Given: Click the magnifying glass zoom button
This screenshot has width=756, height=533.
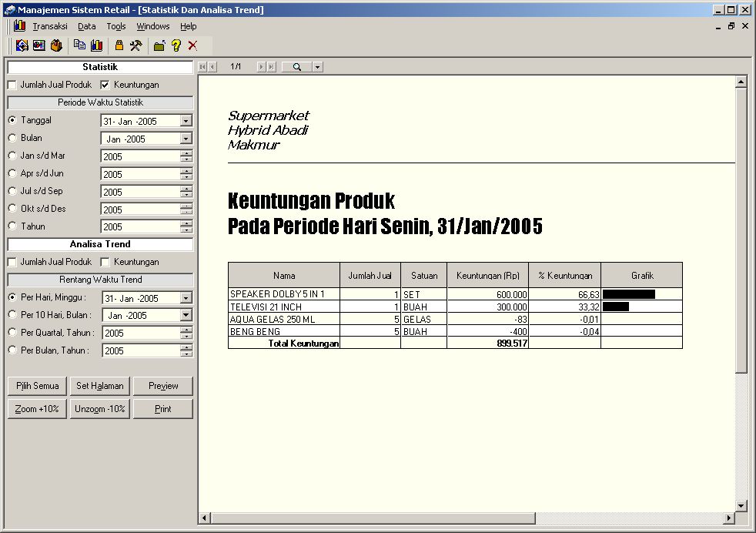Looking at the screenshot, I should (296, 67).
